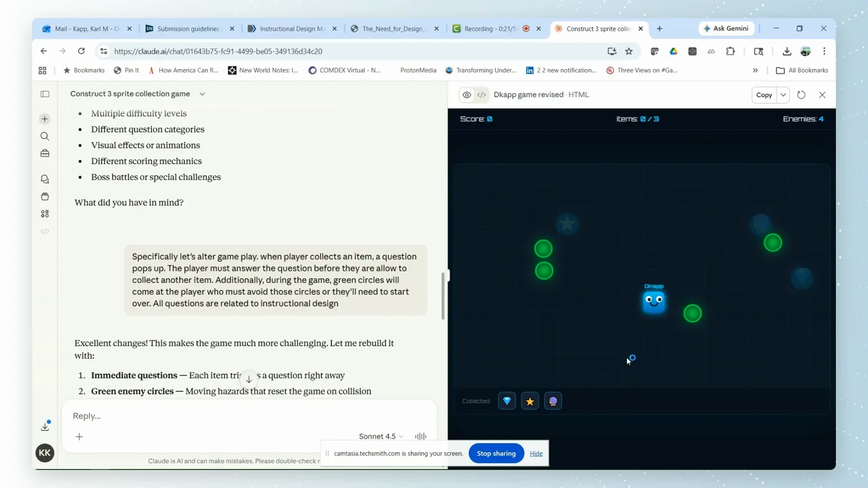Close the Construct 3 sprite tab
Viewport: 868px width, 488px height.
[641, 29]
